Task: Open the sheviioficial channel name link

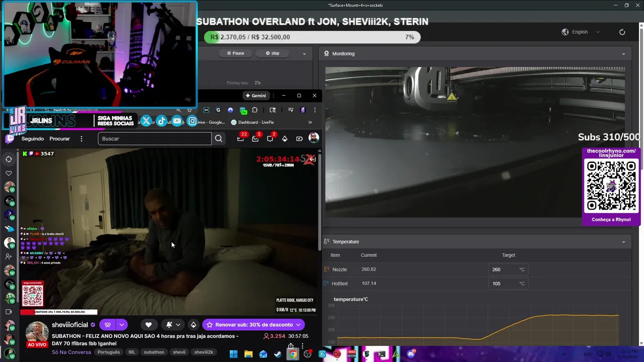Action: coord(70,325)
